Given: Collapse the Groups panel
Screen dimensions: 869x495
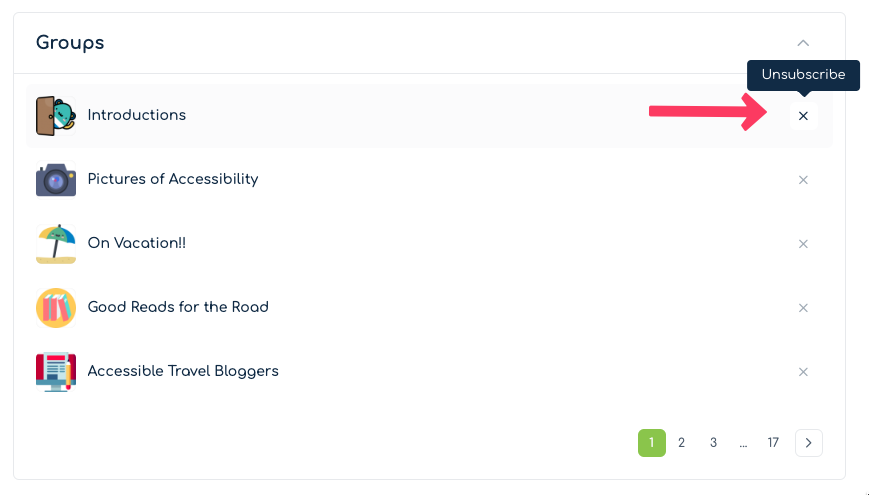Looking at the screenshot, I should 803,43.
